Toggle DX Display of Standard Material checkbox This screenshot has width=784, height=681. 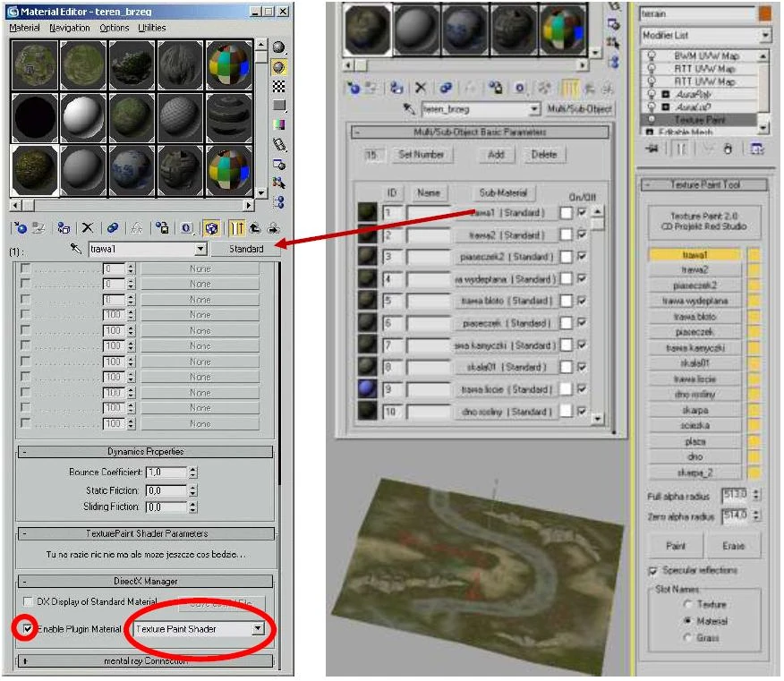coord(28,601)
